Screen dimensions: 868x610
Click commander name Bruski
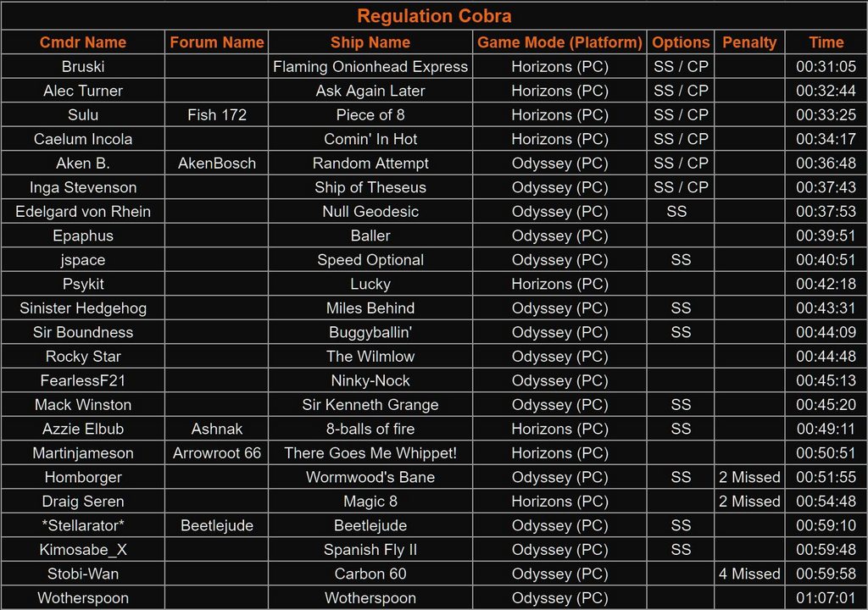click(x=83, y=67)
